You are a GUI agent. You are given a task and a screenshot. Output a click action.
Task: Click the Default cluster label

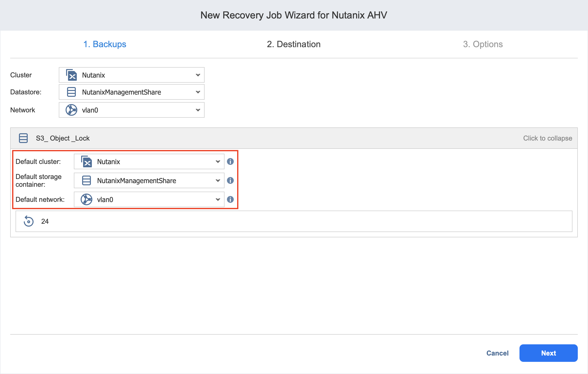[x=38, y=161]
